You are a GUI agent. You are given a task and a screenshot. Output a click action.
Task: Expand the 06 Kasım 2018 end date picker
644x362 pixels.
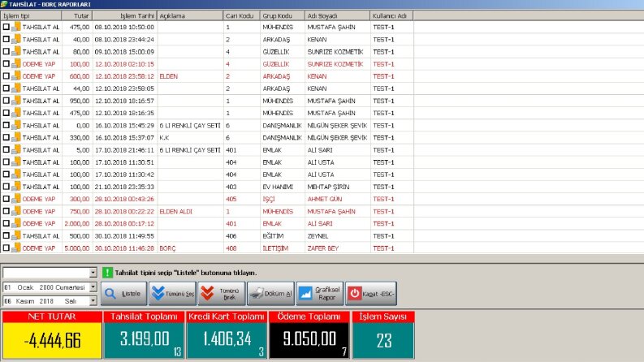click(x=93, y=301)
